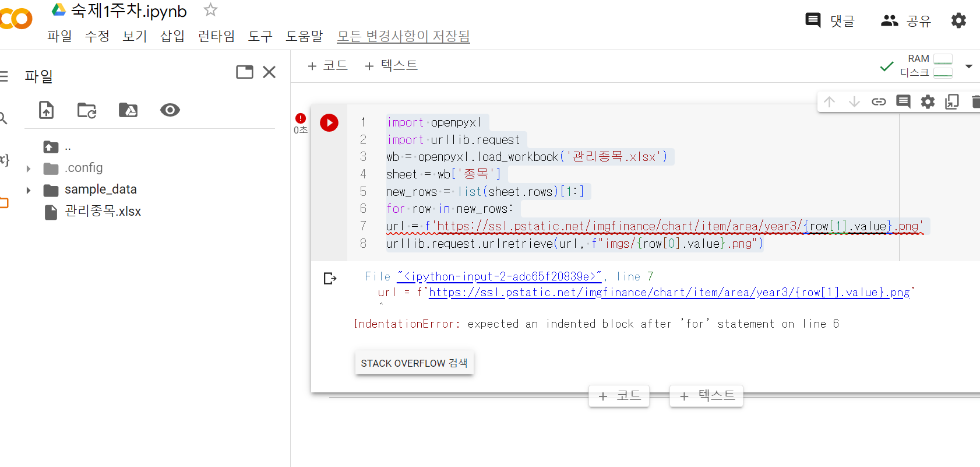Open the 보기 menu
The image size is (980, 467).
point(135,36)
